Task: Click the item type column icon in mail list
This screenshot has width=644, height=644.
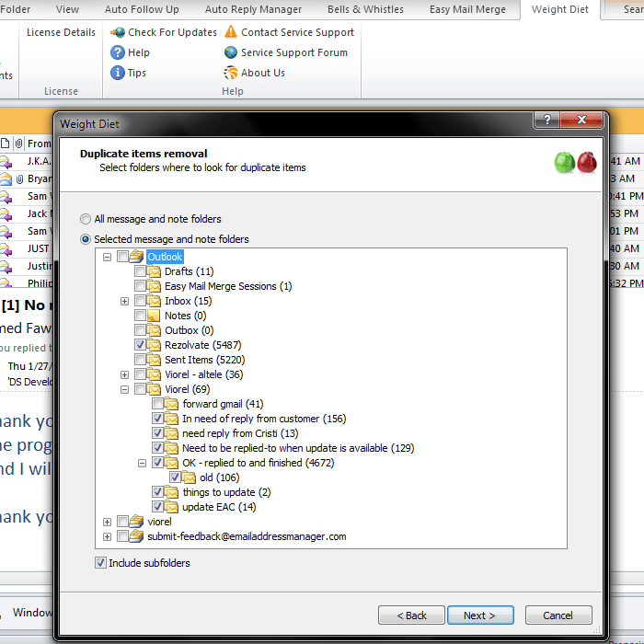Action: pos(5,144)
